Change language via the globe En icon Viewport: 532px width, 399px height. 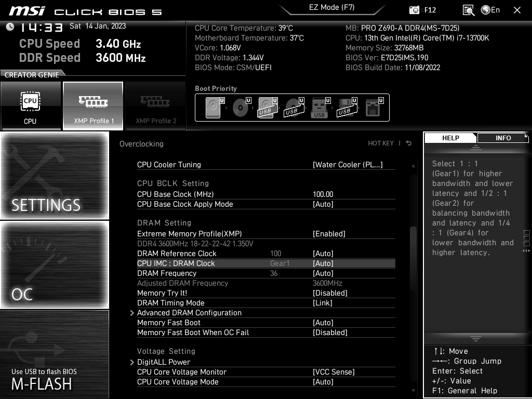click(x=490, y=10)
